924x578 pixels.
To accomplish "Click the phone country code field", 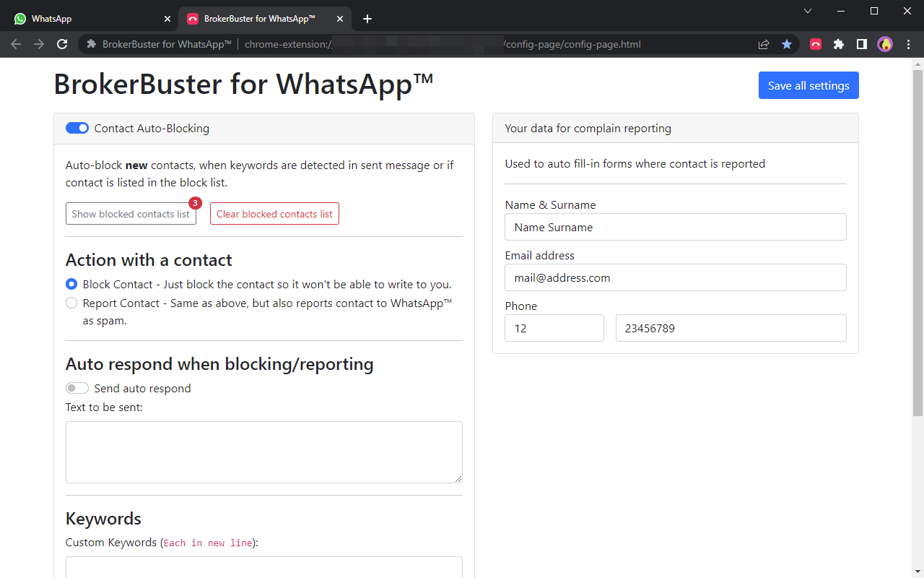I will (554, 328).
